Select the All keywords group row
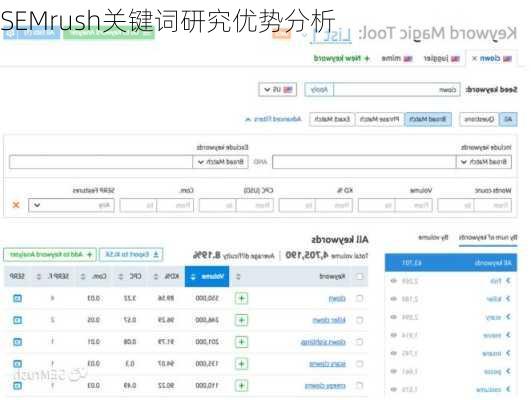The width and height of the screenshot is (531, 400). (x=451, y=262)
